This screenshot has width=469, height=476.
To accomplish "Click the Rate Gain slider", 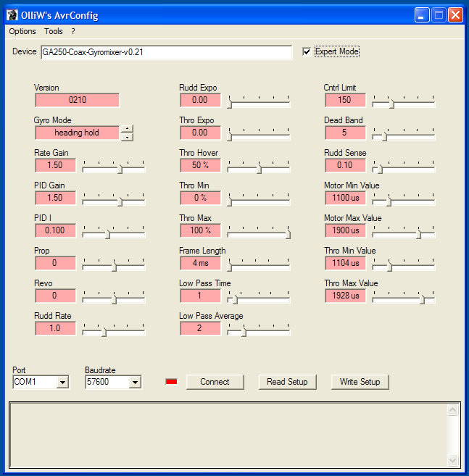I will [114, 168].
